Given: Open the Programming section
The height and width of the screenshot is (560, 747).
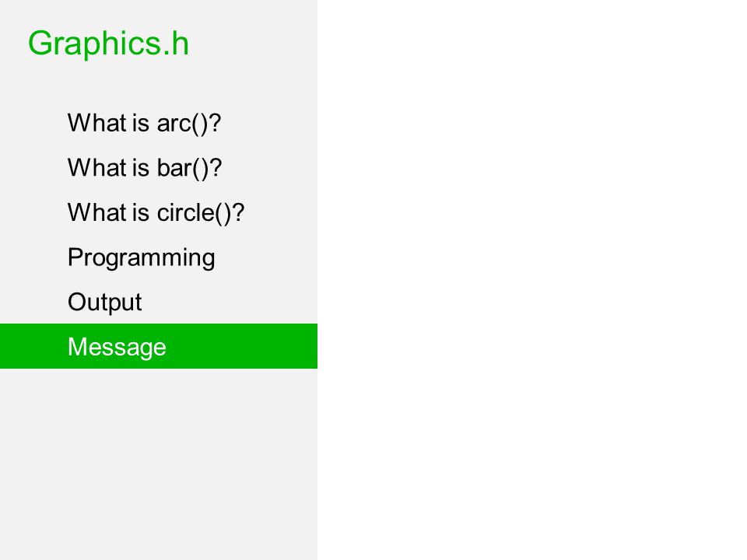Looking at the screenshot, I should 141,258.
